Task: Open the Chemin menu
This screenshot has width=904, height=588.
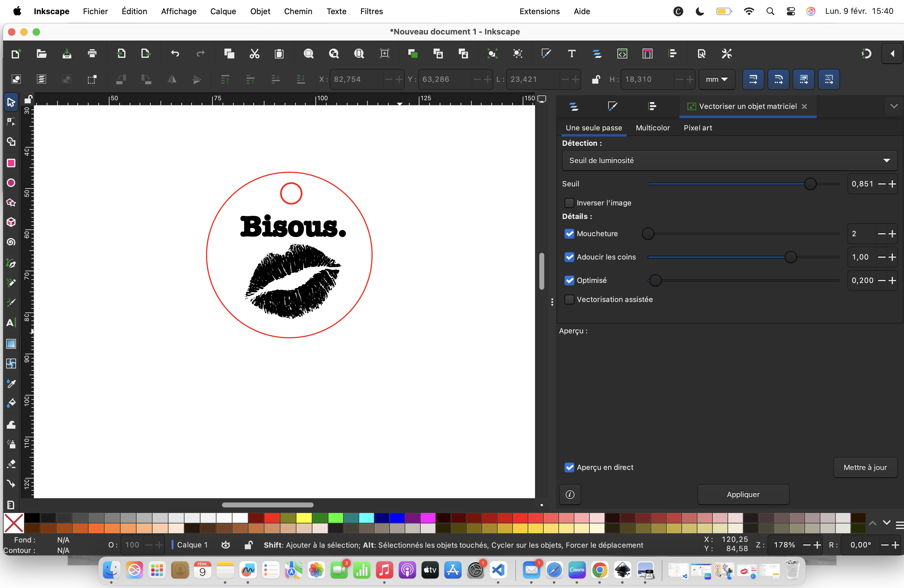Action: [x=298, y=11]
